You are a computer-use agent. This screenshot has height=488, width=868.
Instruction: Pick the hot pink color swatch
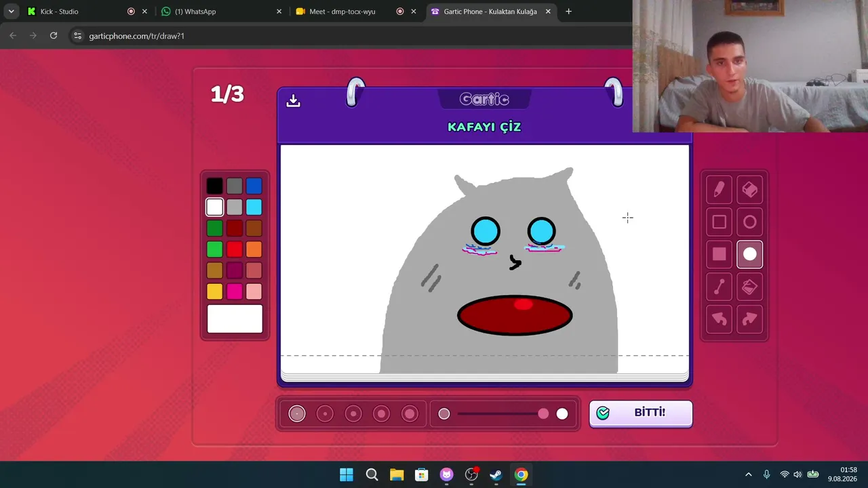point(235,291)
